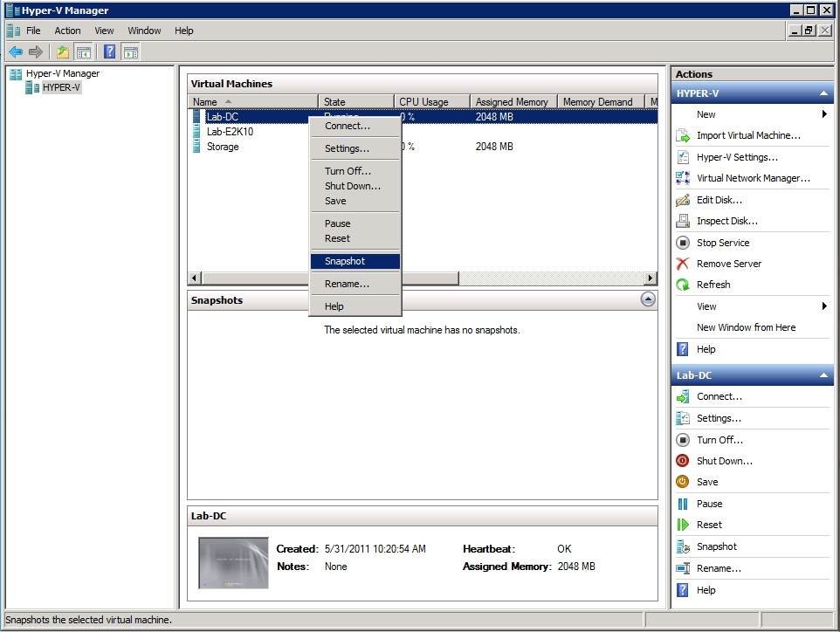Click the Edit Disk pencil icon
Image resolution: width=840 pixels, height=632 pixels.
coord(683,200)
